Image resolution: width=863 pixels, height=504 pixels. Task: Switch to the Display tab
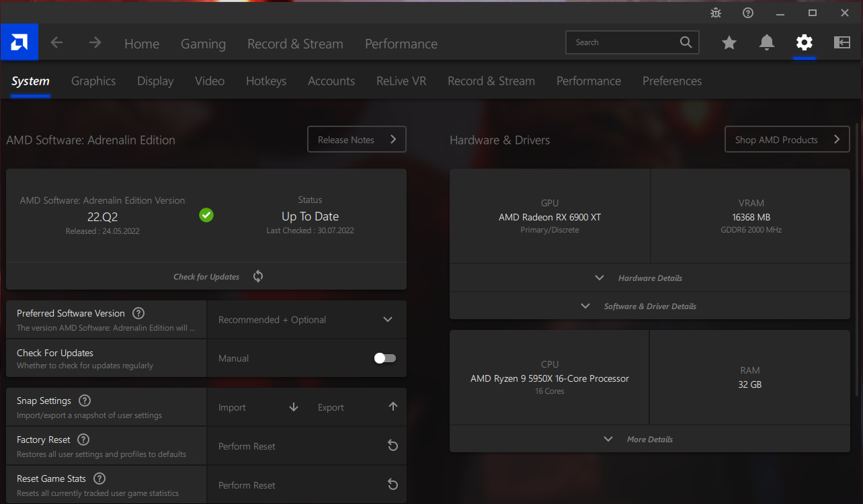pos(155,81)
